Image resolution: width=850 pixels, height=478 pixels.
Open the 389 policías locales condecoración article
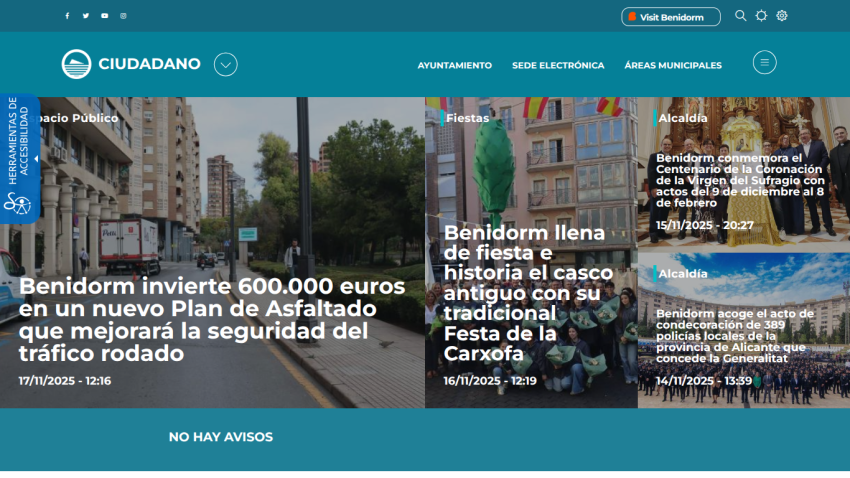(x=735, y=335)
